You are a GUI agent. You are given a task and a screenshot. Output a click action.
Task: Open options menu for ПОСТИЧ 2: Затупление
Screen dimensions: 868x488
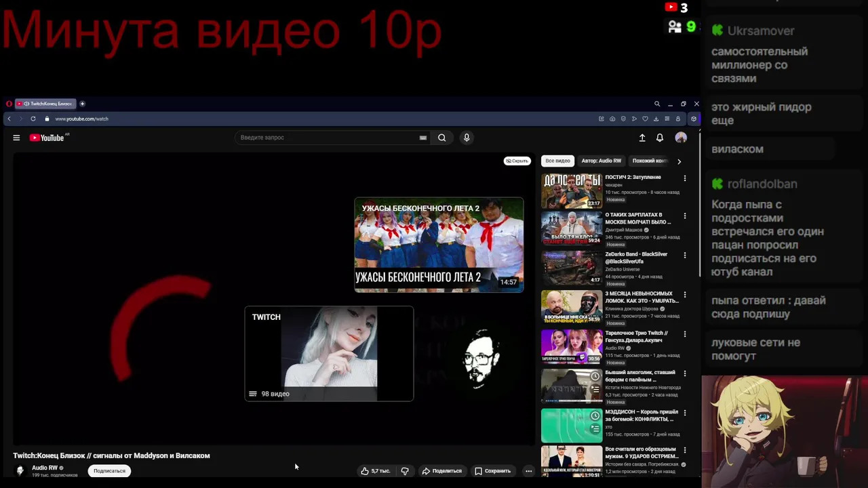(684, 178)
